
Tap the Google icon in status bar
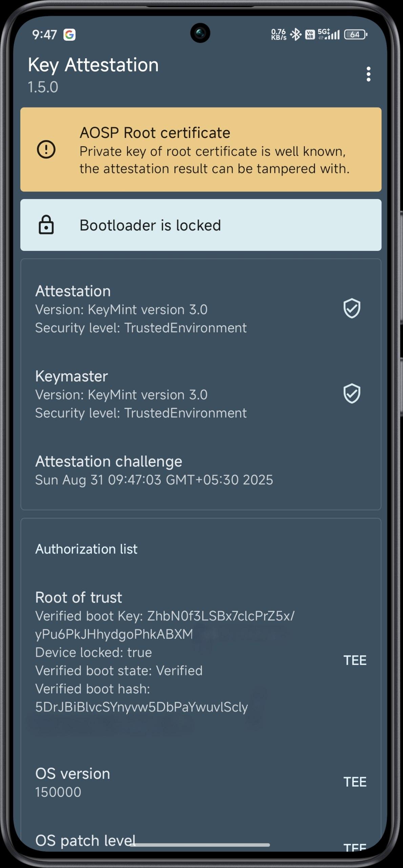tap(69, 35)
